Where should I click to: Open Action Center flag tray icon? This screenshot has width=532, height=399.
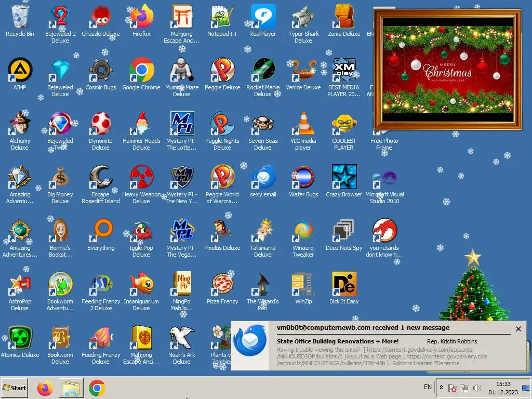453,388
